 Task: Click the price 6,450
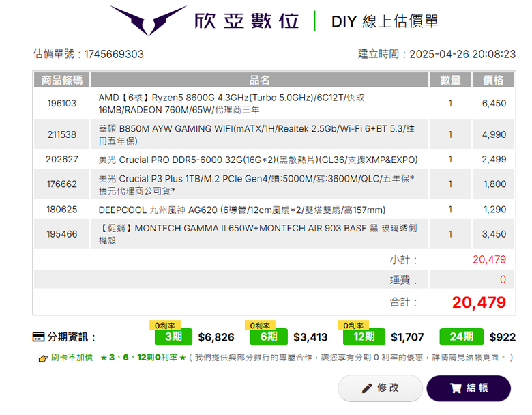[x=494, y=104]
